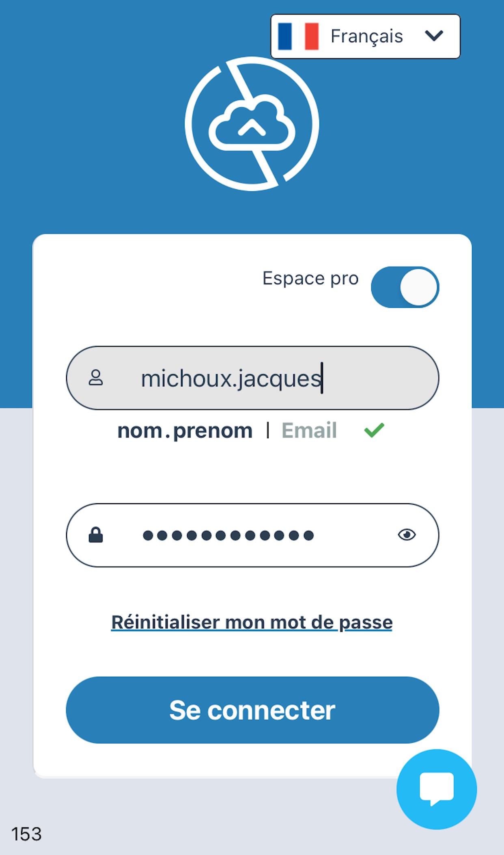Click the green checkmark beside Email
This screenshot has width=504, height=855.
click(374, 430)
